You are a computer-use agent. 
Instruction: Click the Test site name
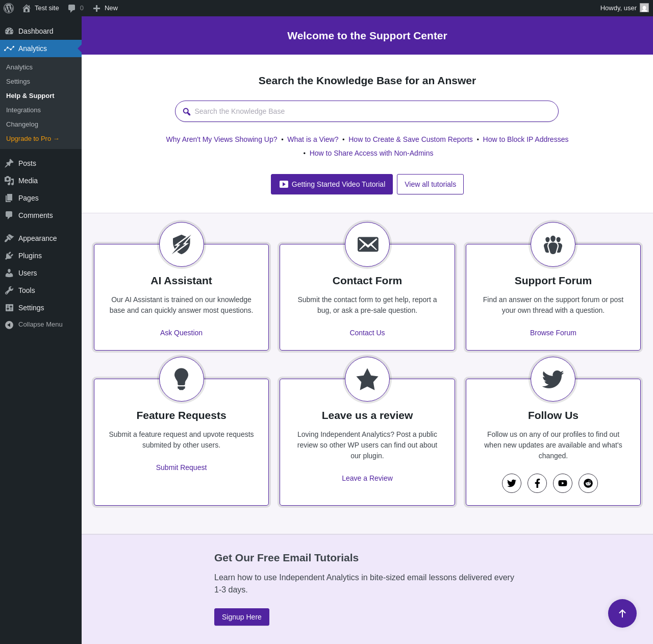point(47,8)
